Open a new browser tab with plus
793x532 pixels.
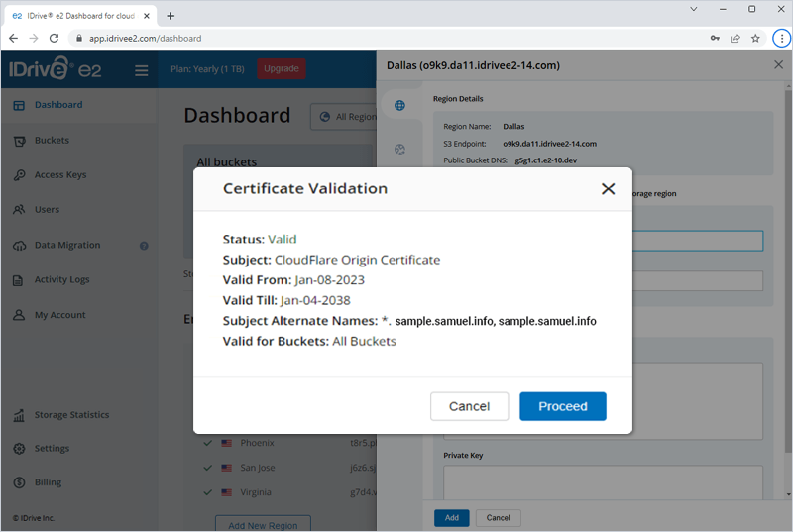coord(170,16)
